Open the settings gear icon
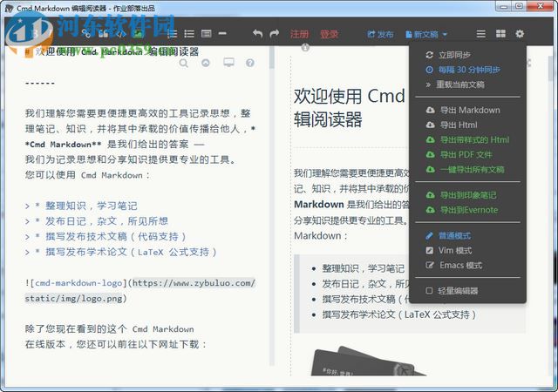This screenshot has height=392, width=558. point(520,34)
